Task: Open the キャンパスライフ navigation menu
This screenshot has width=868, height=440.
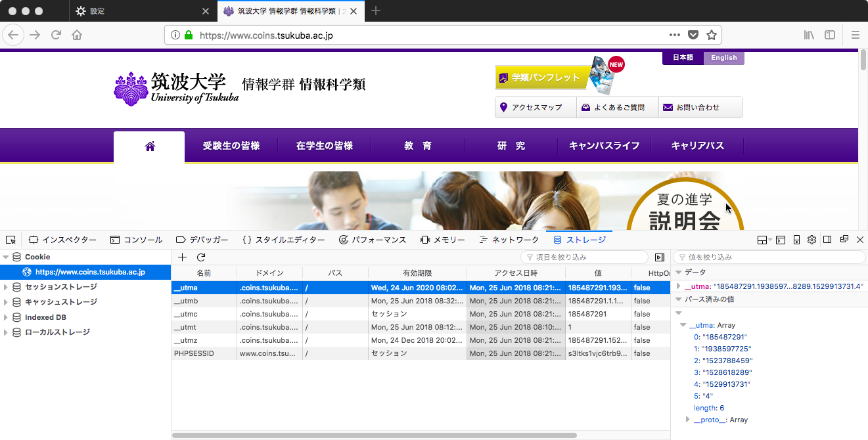Action: click(604, 146)
